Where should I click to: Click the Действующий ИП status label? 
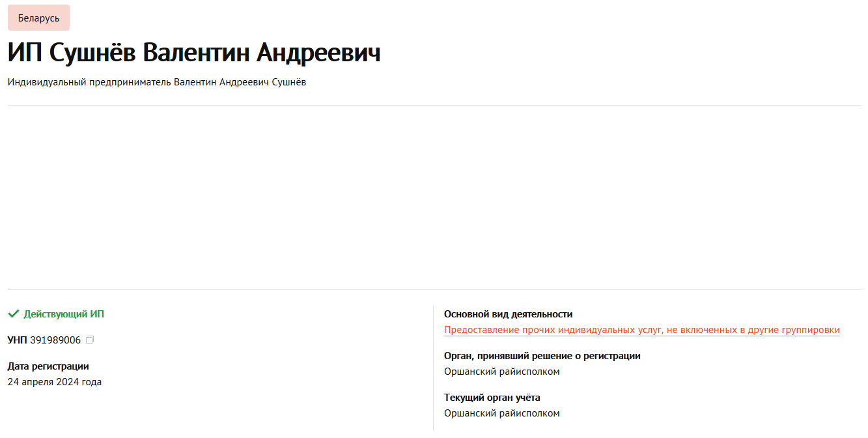coord(63,314)
